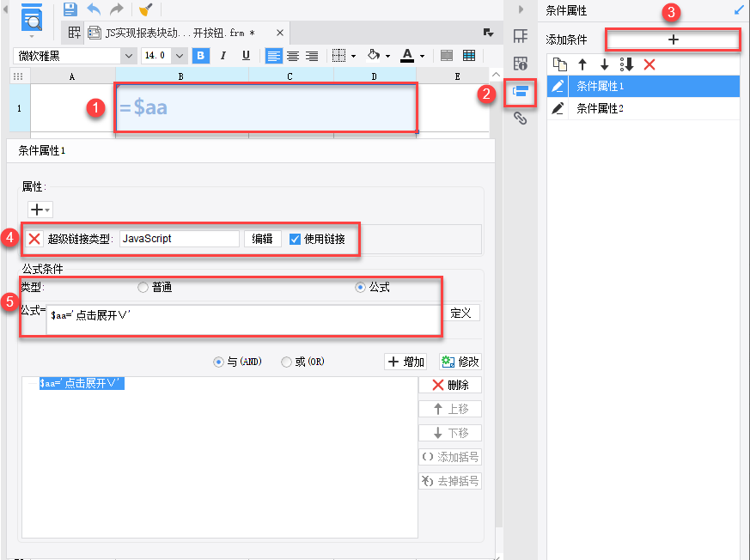
Task: Edit 条件属性2 pencil icon
Action: click(x=558, y=108)
